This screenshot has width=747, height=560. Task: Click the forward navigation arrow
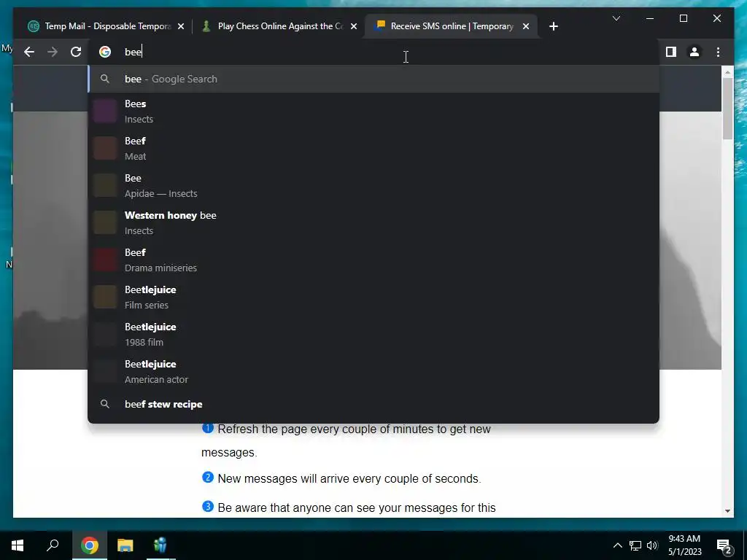pyautogui.click(x=53, y=52)
